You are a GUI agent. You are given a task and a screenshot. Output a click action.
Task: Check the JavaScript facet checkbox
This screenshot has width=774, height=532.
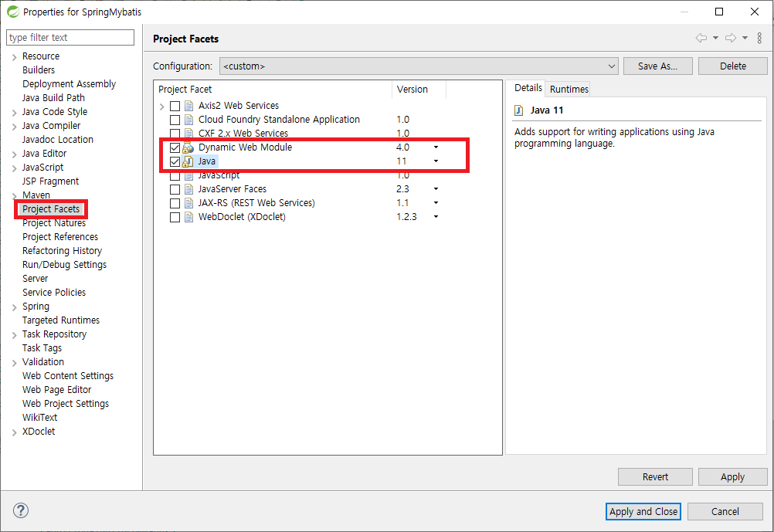click(175, 176)
